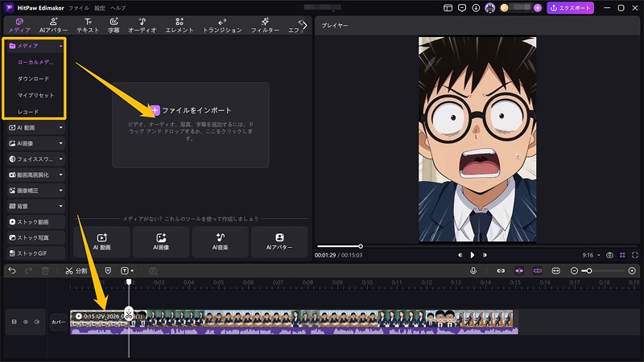Open the トランジション tab
The height and width of the screenshot is (362, 644).
(222, 26)
